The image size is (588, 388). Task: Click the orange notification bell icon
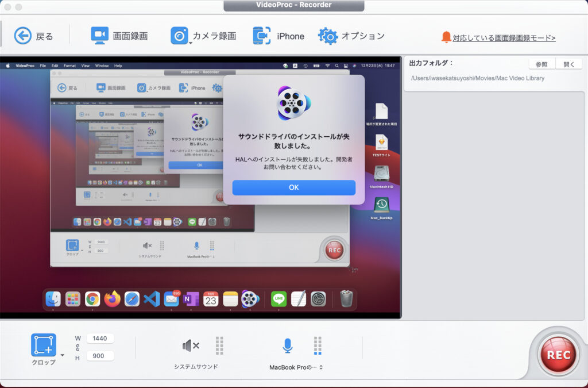pos(446,37)
